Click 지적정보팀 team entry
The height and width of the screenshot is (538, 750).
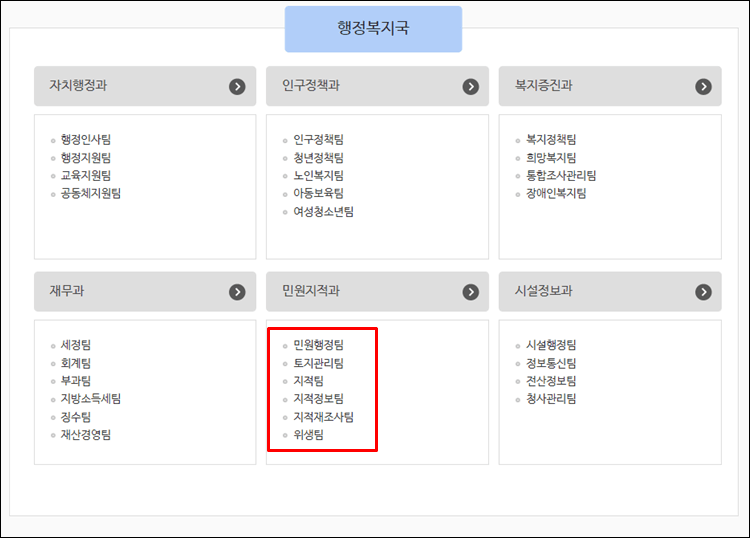[319, 398]
